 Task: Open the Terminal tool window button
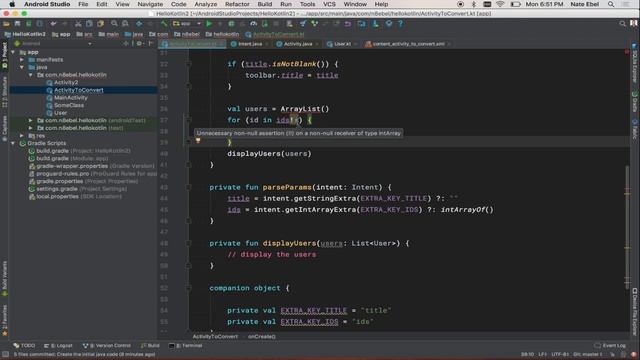tap(186, 346)
